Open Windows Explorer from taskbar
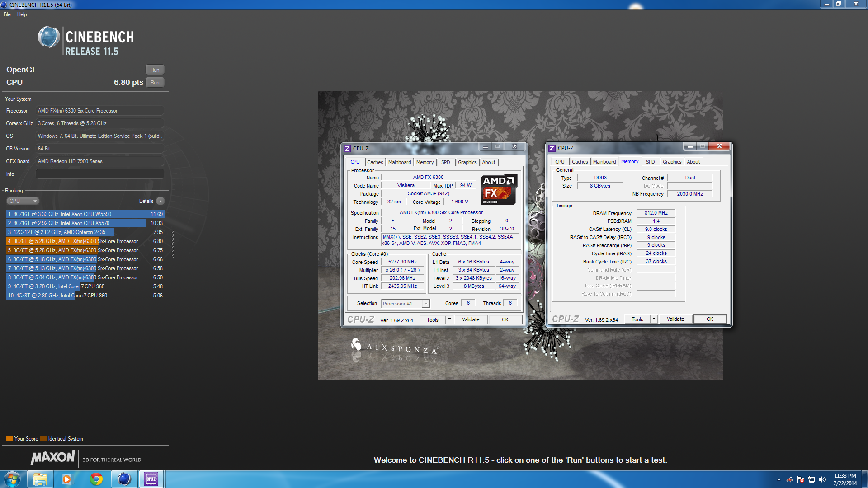 coord(40,479)
